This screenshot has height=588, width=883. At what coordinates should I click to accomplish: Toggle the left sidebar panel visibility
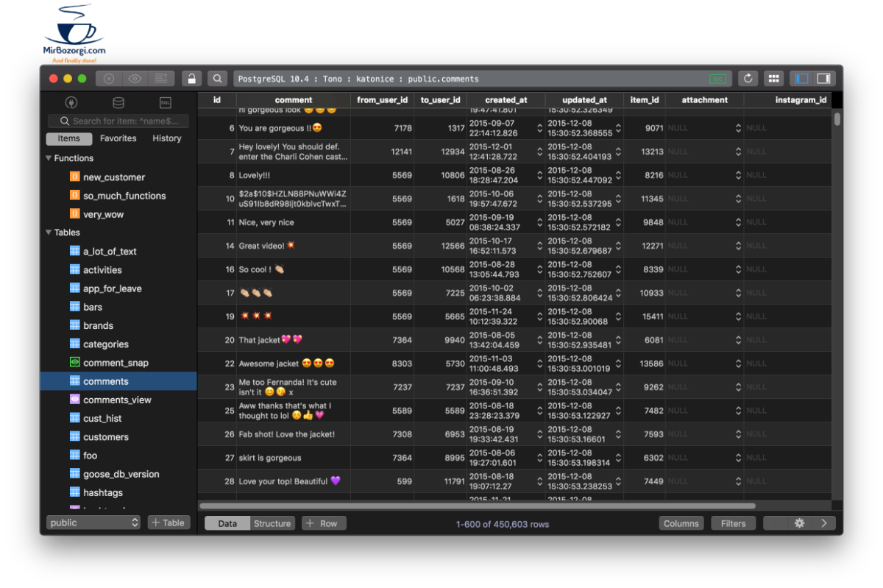(801, 79)
